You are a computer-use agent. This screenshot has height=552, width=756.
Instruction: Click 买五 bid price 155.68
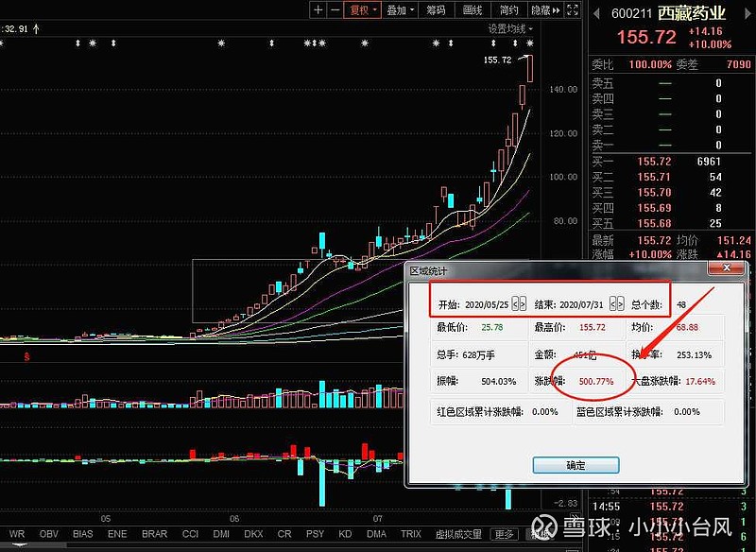coord(654,223)
